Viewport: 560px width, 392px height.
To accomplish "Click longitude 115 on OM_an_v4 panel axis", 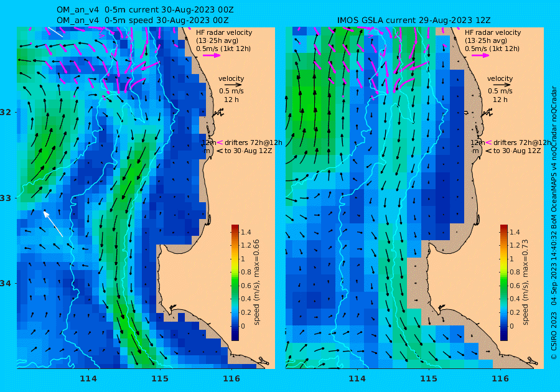I will pyautogui.click(x=160, y=379).
